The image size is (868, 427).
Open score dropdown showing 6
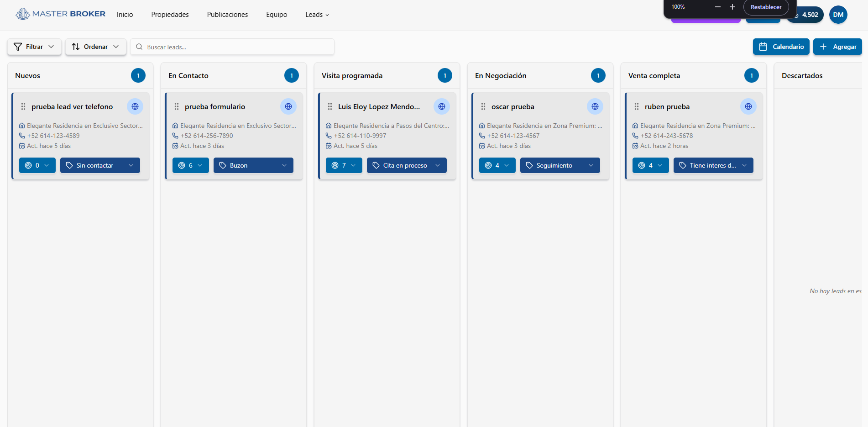click(x=190, y=165)
